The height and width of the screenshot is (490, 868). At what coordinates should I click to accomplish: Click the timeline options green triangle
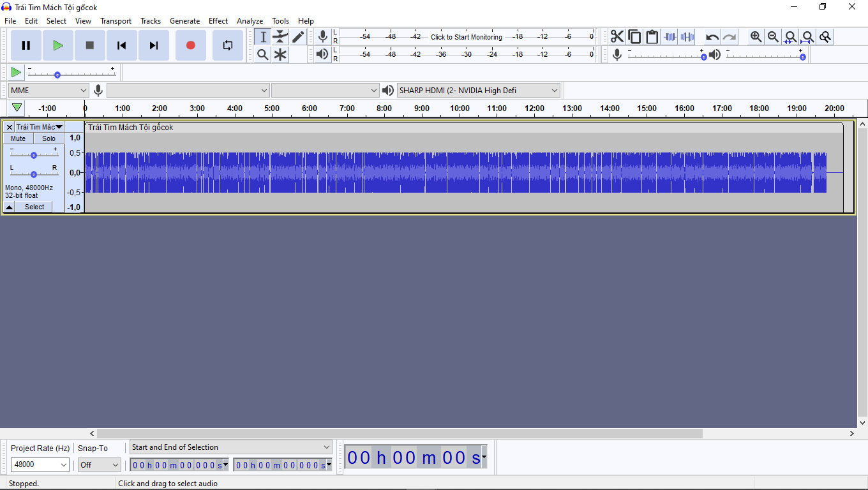point(17,108)
